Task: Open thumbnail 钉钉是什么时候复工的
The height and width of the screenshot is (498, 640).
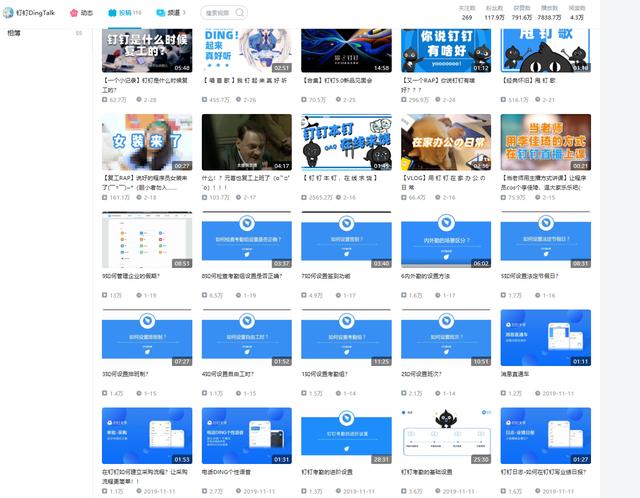Action: pyautogui.click(x=147, y=51)
